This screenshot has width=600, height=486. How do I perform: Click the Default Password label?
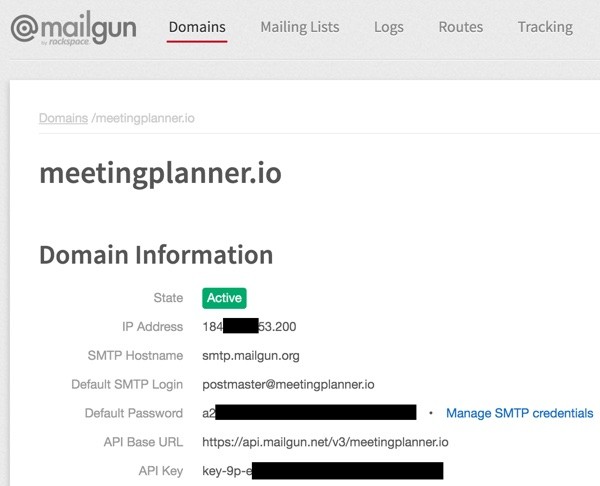coord(134,413)
